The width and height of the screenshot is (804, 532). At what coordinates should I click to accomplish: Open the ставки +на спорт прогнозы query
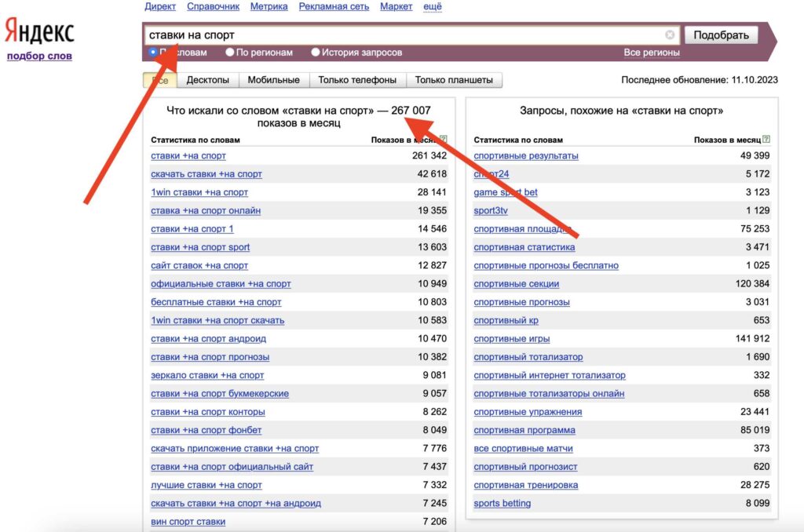click(210, 357)
